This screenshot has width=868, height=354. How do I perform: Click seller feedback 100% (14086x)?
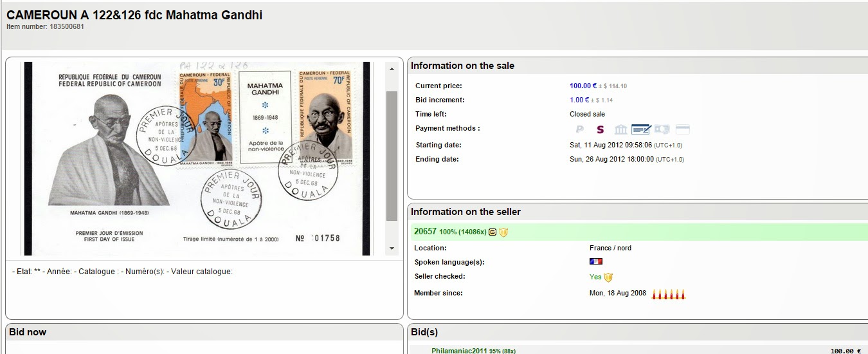pyautogui.click(x=462, y=232)
